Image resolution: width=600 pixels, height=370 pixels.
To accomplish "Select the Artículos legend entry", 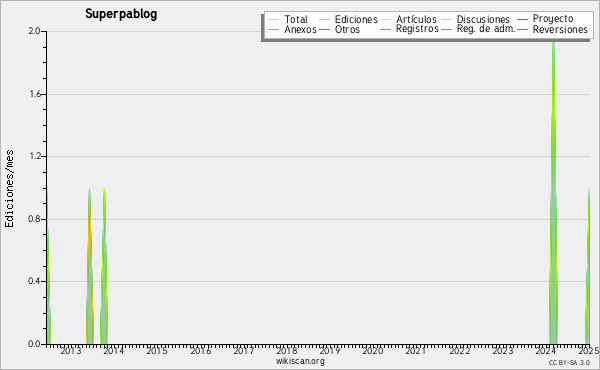I will [409, 19].
